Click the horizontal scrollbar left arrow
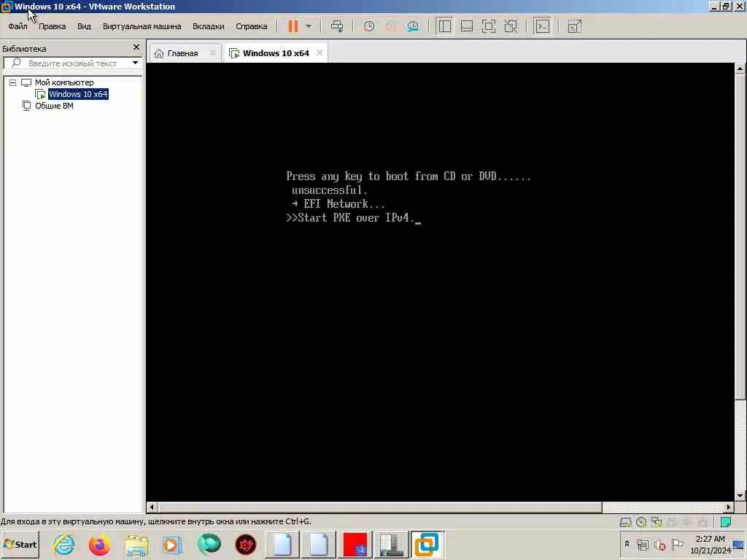747x560 pixels. coord(152,507)
